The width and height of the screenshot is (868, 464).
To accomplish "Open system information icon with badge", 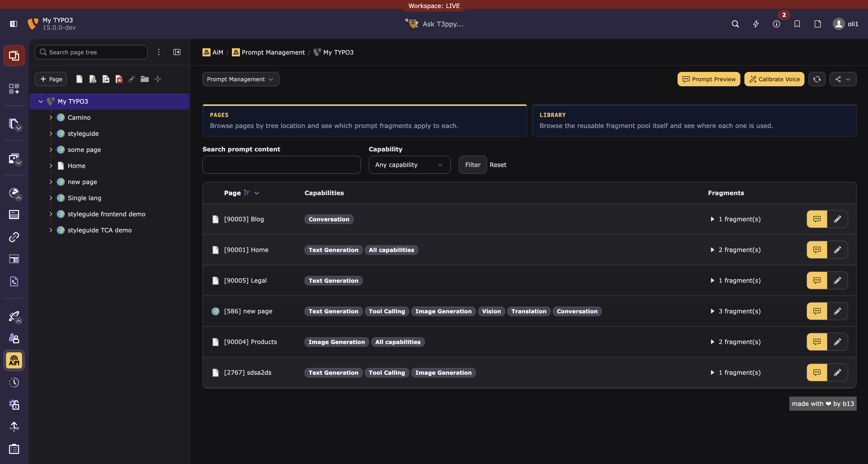I will [776, 24].
